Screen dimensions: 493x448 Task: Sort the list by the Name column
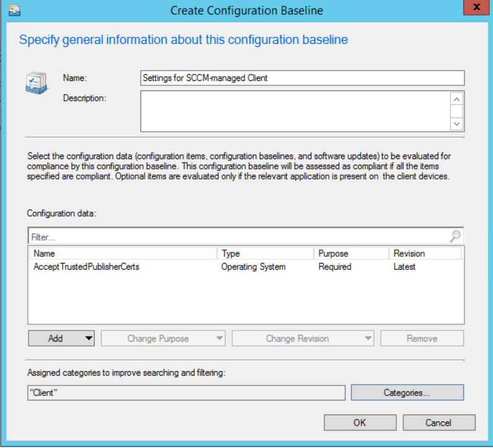tap(123, 253)
